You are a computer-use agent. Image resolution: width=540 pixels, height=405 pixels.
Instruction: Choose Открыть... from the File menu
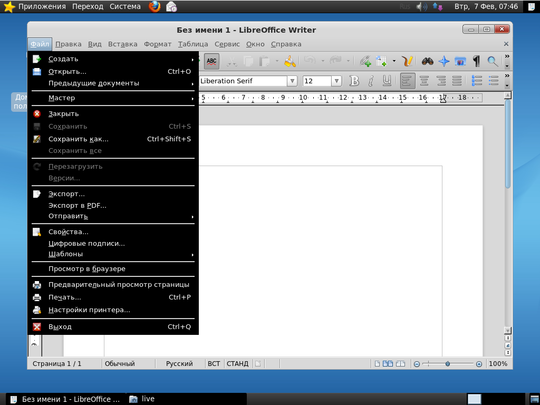click(x=113, y=72)
